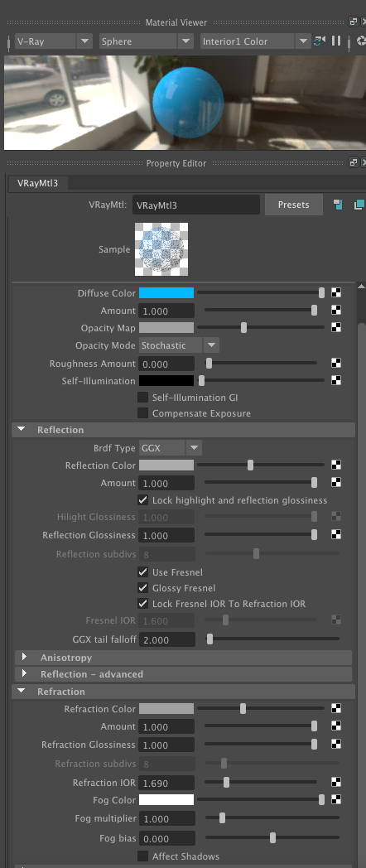Open the Reflection Glossiness map button
This screenshot has width=366, height=868.
[336, 534]
